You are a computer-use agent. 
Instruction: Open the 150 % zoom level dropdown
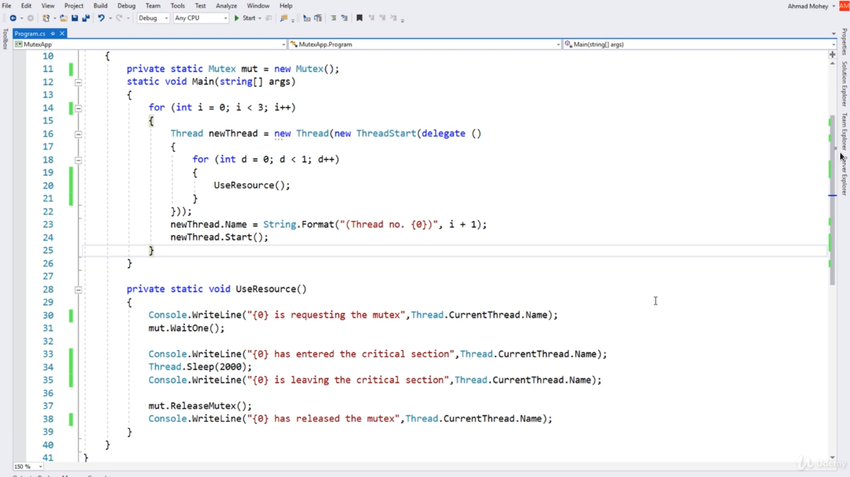[x=28, y=466]
